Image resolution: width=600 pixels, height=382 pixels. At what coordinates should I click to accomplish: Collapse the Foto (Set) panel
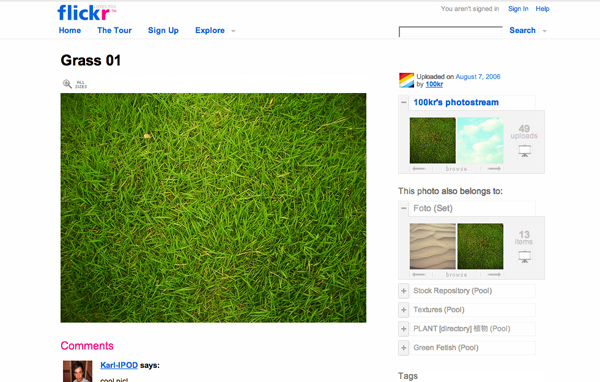point(403,208)
